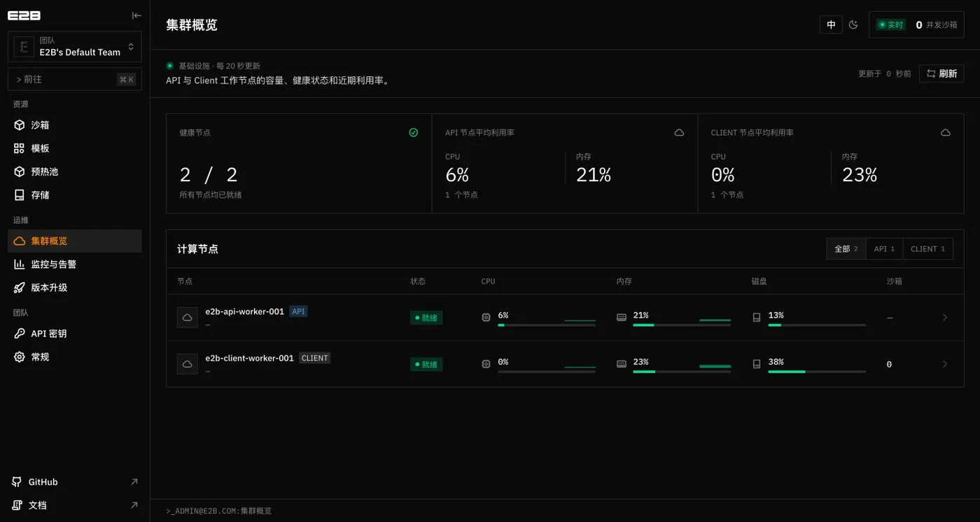Switch language using the 中 button
Image resolution: width=980 pixels, height=522 pixels.
831,24
